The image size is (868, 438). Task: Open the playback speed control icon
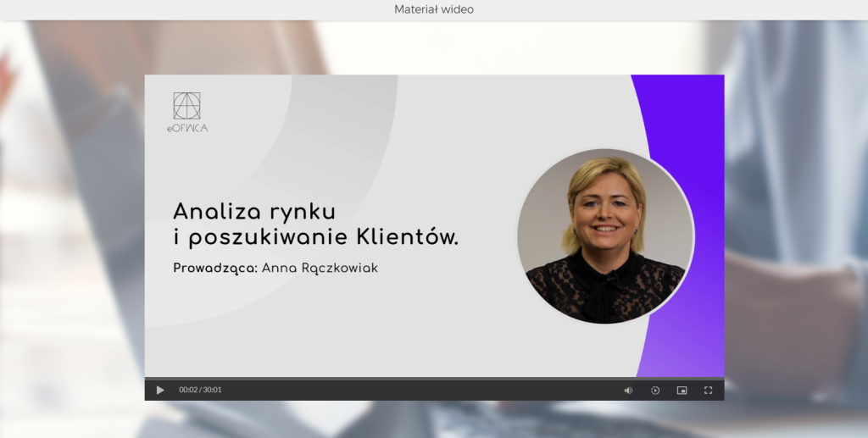coord(655,390)
